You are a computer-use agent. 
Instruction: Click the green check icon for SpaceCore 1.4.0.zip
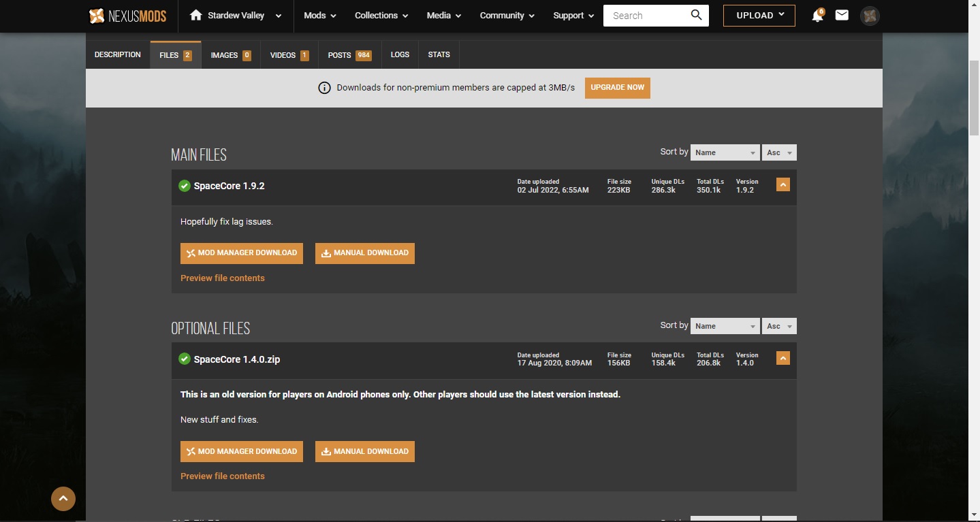pos(184,359)
